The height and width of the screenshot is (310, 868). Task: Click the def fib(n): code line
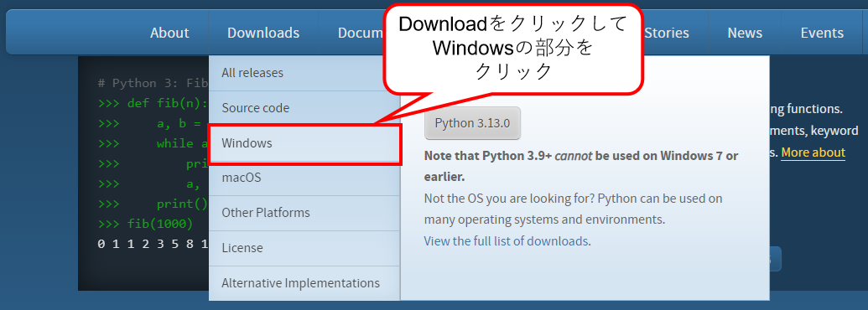click(153, 103)
